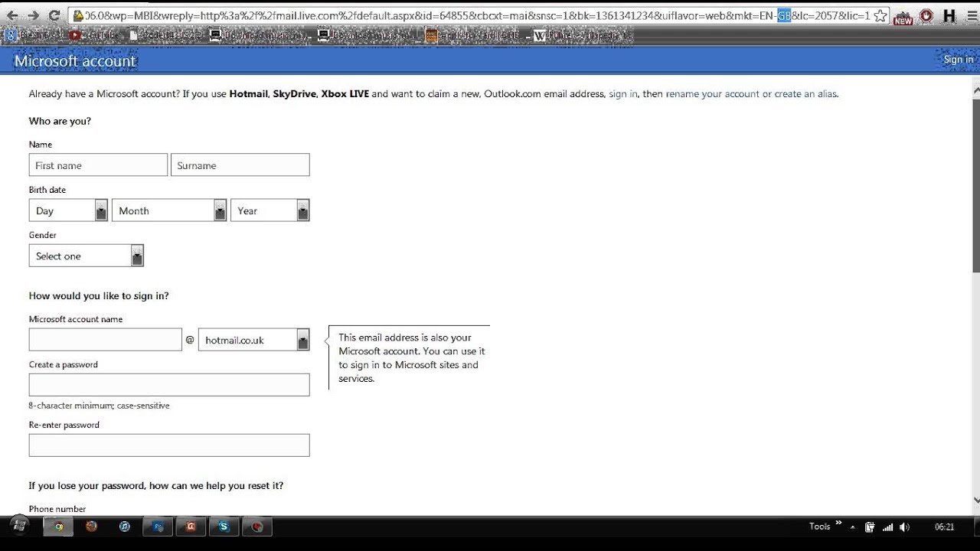Open the YouTube bookmark
The width and height of the screenshot is (980, 551).
click(x=96, y=35)
